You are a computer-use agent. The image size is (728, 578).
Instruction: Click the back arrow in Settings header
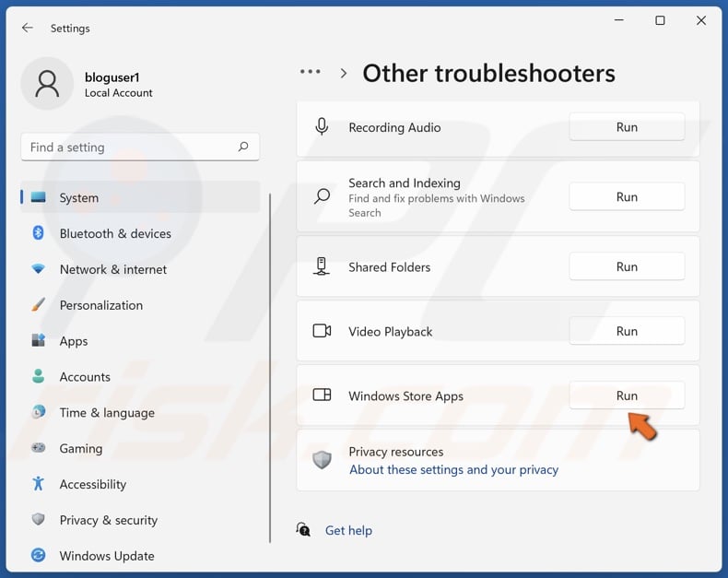[x=28, y=28]
